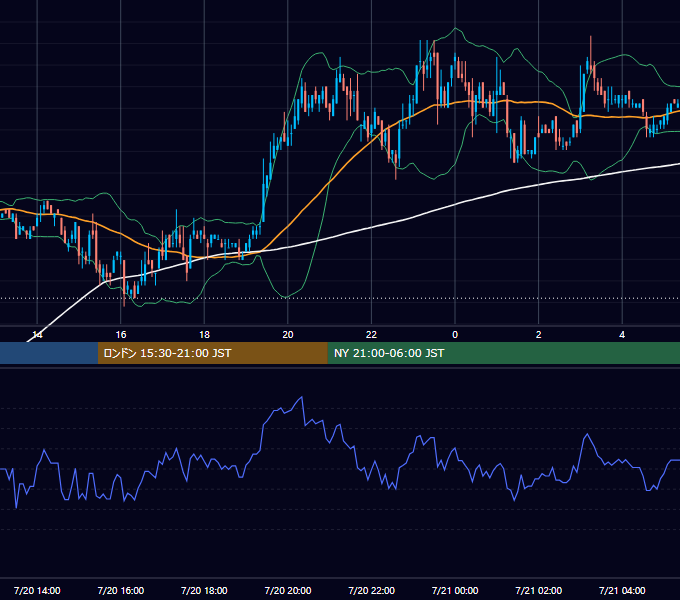Click the hour label 16 on price chart axis
The width and height of the screenshot is (680, 600).
(x=121, y=335)
